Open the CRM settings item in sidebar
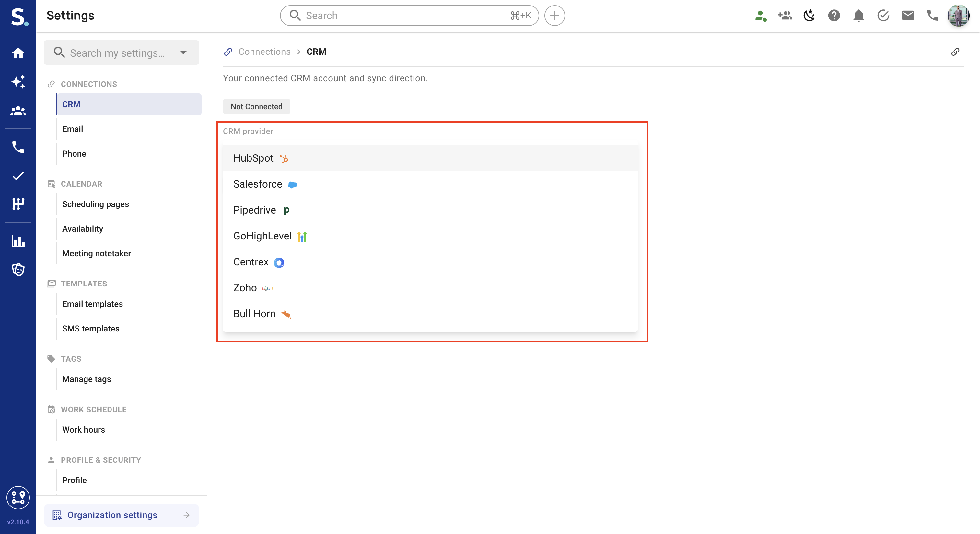This screenshot has height=534, width=980. coord(129,104)
